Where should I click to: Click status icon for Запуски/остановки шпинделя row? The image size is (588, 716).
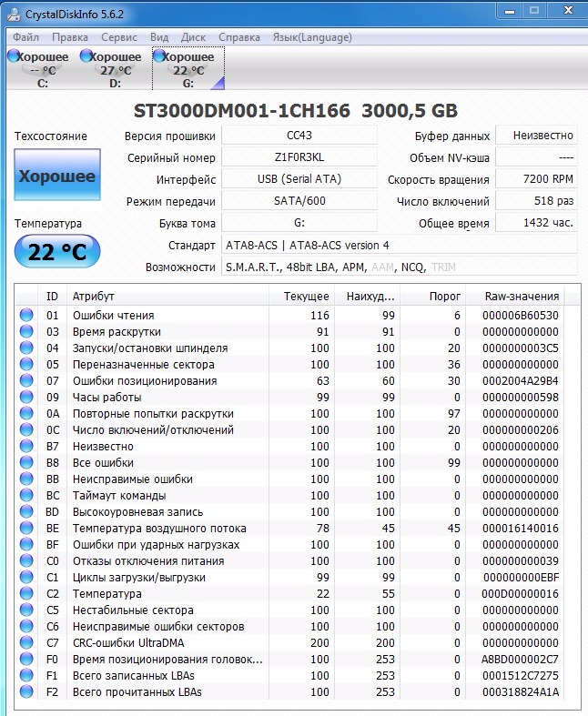coord(26,348)
